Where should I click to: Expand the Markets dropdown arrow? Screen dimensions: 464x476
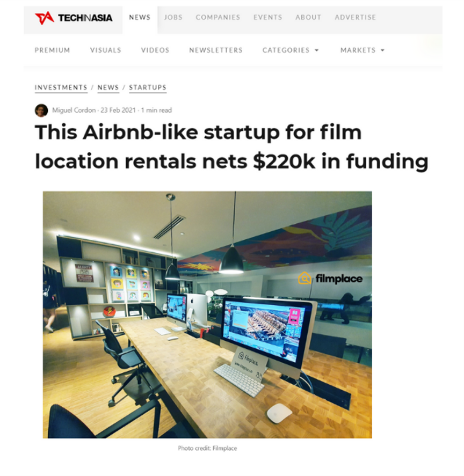382,50
